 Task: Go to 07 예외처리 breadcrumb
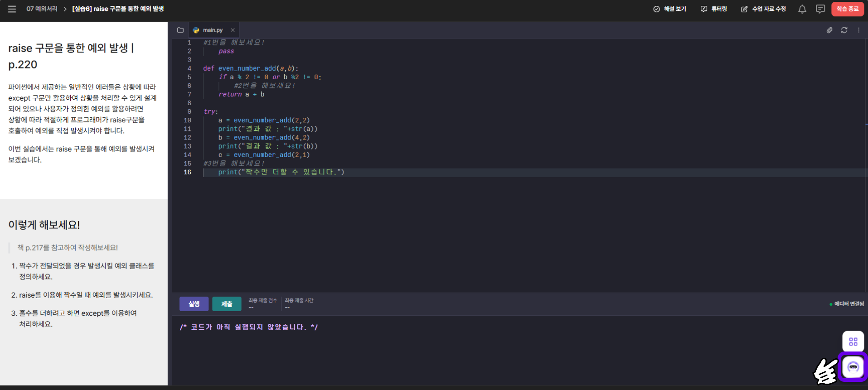42,9
